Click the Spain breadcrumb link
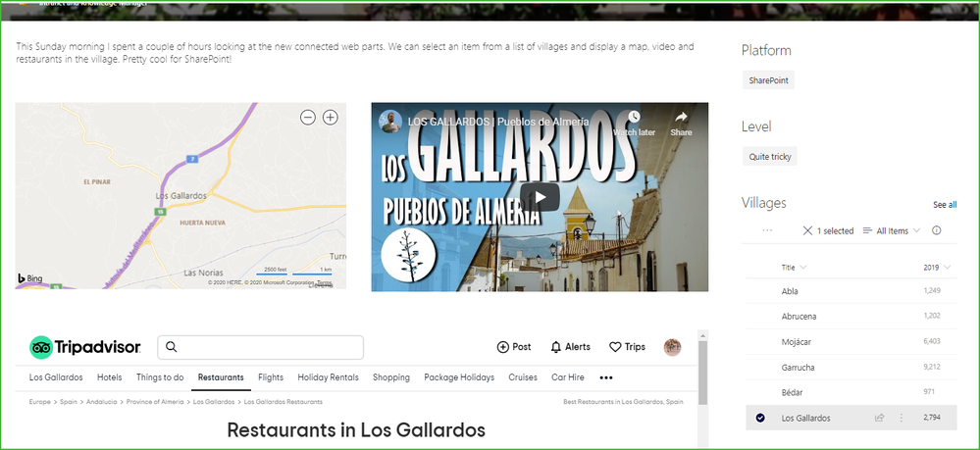Screen dimensions: 980x450 (x=69, y=402)
